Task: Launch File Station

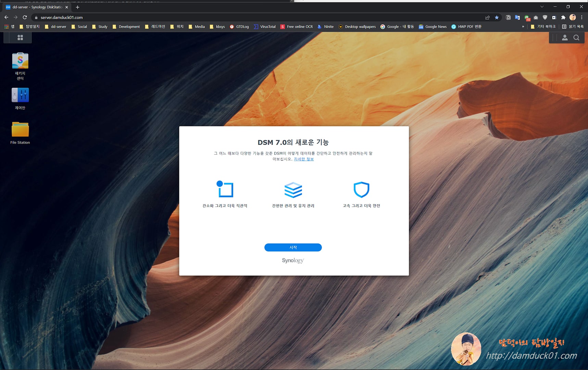Action: pyautogui.click(x=20, y=129)
